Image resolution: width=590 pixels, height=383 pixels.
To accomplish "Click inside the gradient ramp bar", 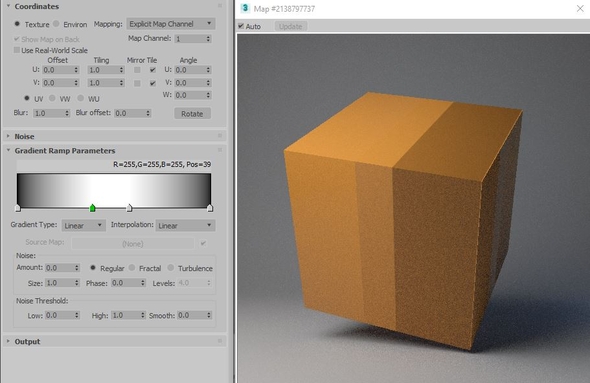I will [x=114, y=190].
